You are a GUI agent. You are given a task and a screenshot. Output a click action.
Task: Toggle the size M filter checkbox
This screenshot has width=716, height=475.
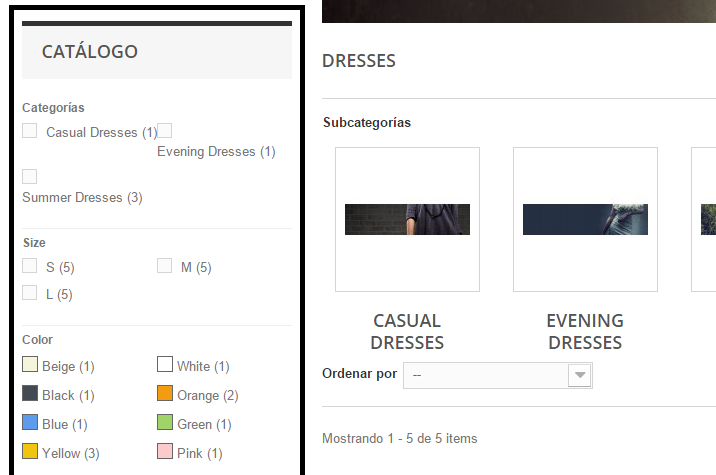pyautogui.click(x=165, y=266)
